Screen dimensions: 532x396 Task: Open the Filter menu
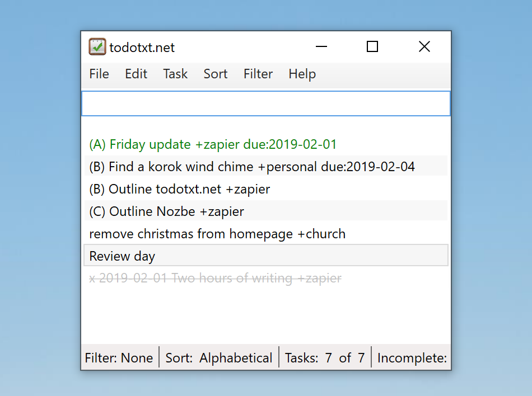(x=258, y=74)
